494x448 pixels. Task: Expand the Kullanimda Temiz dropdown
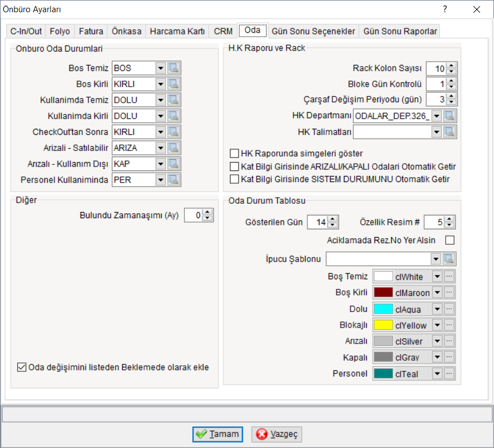point(161,100)
